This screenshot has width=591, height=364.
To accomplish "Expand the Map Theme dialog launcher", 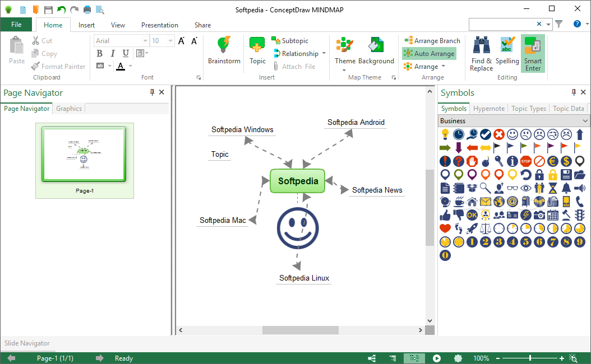I will coord(394,77).
